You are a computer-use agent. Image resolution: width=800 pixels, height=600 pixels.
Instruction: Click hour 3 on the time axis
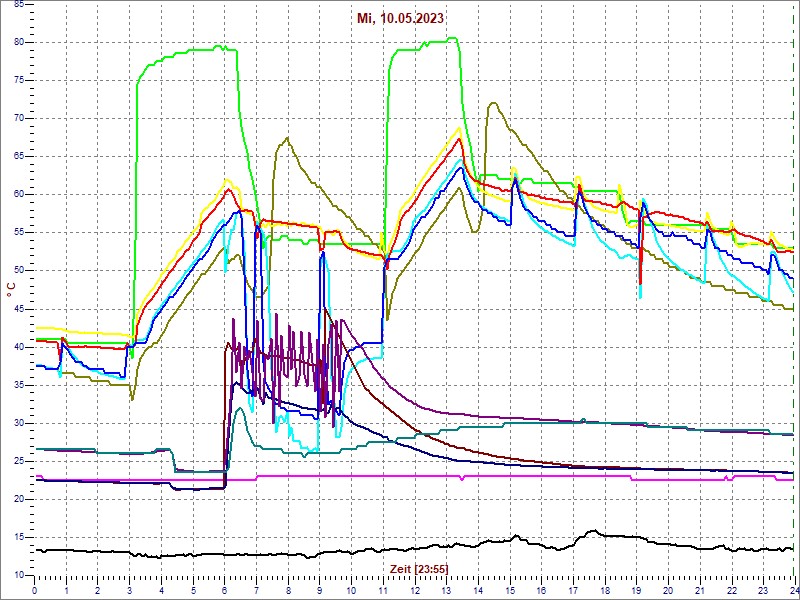tap(130, 590)
